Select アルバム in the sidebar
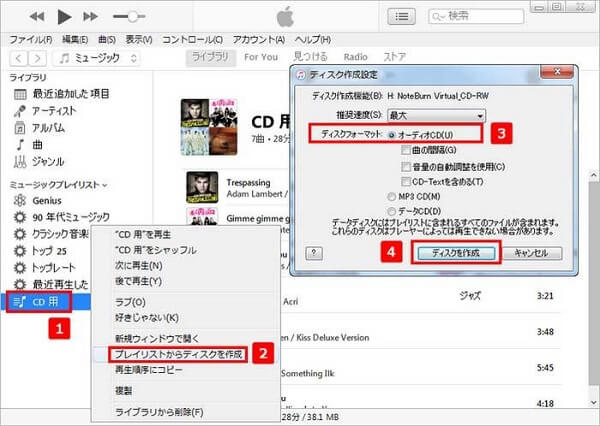 39,128
